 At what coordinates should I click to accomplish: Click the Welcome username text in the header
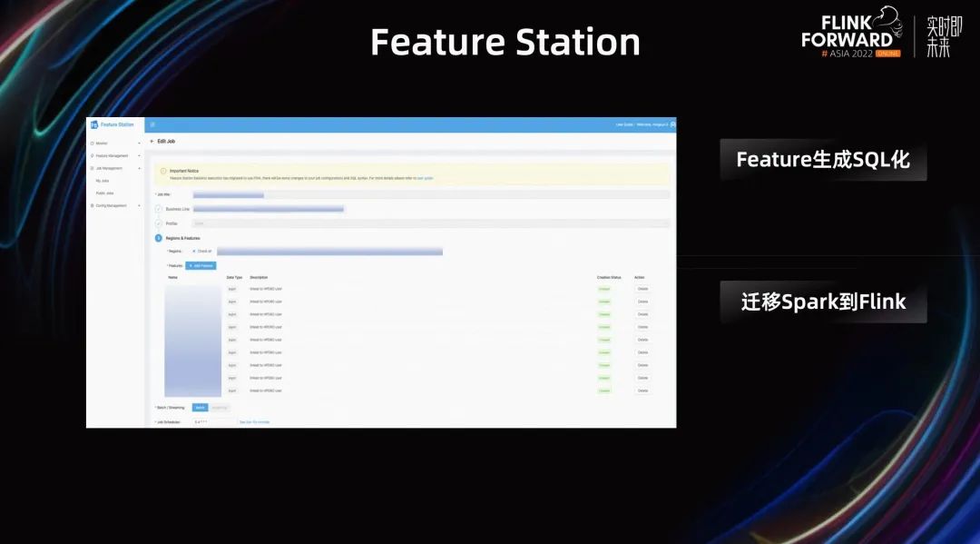pos(652,124)
